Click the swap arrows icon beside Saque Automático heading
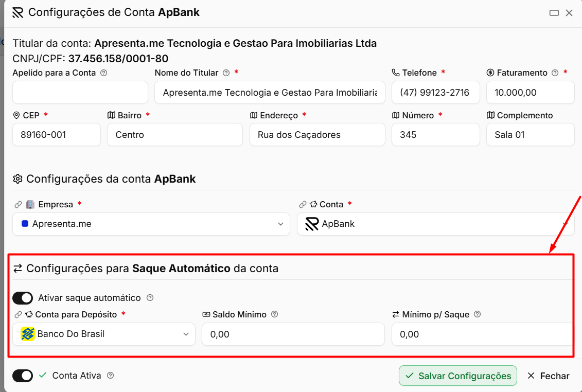 coord(17,269)
